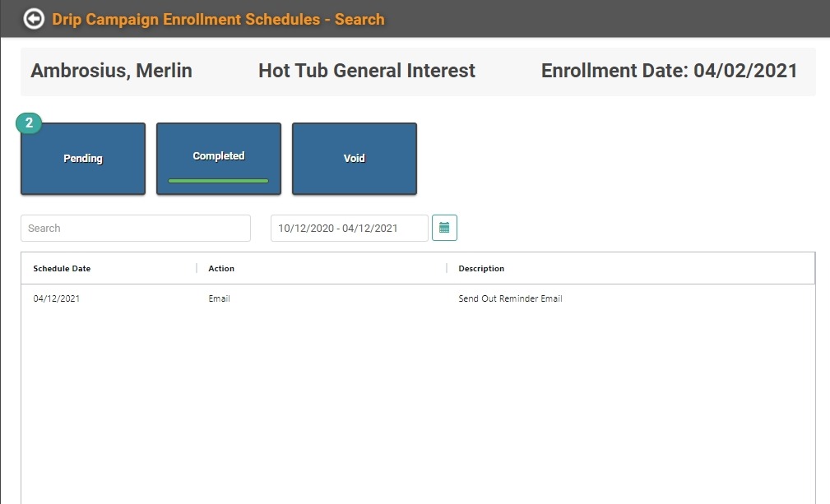Click the pending count badge showing 2
The width and height of the screenshot is (830, 504).
click(29, 123)
